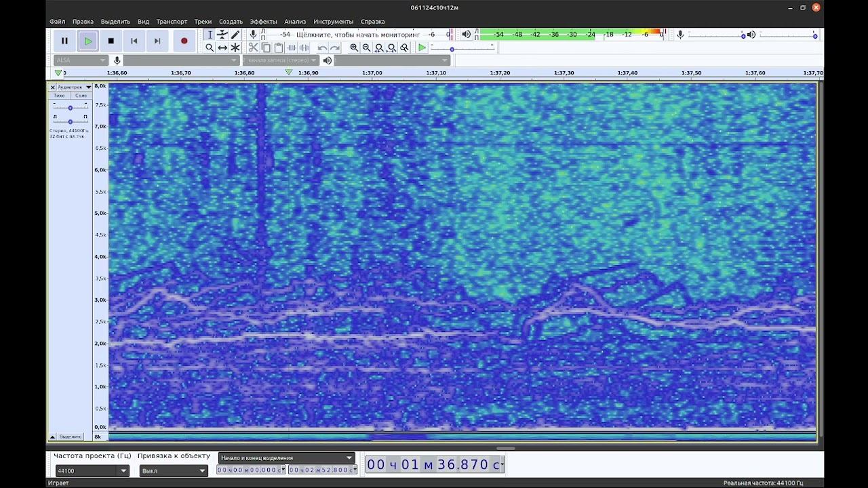The height and width of the screenshot is (488, 868).
Task: Open the Транспорт menu
Action: click(x=172, y=22)
